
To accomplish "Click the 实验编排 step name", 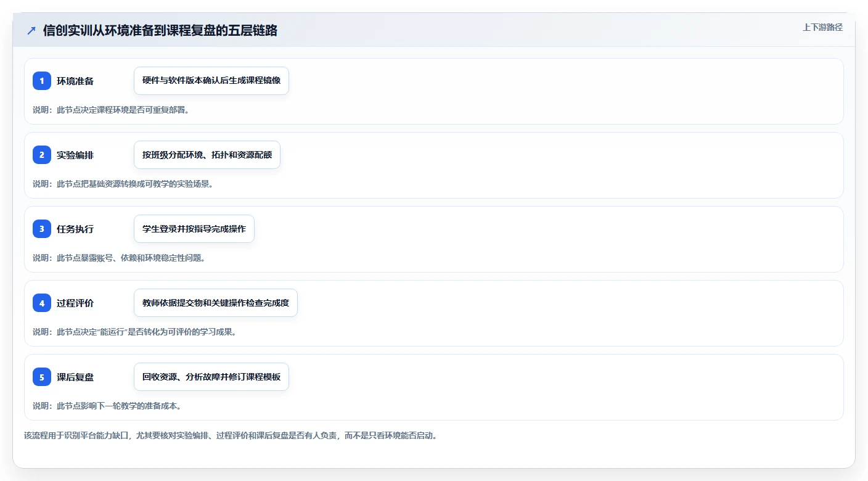I will point(75,155).
